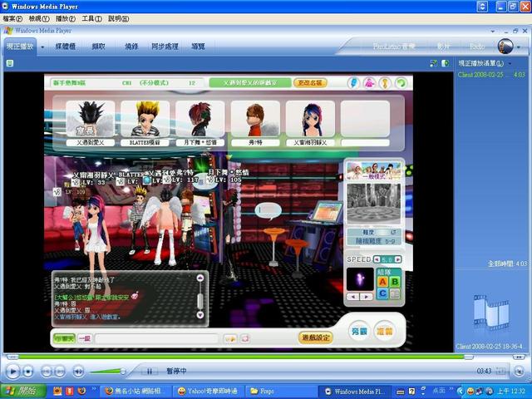The height and width of the screenshot is (399, 532).
Task: Click the stage map preview thumbnail
Action: click(x=373, y=204)
